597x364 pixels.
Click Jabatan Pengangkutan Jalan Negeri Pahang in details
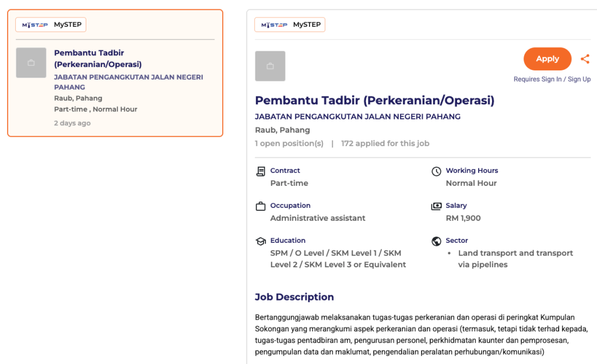[357, 116]
